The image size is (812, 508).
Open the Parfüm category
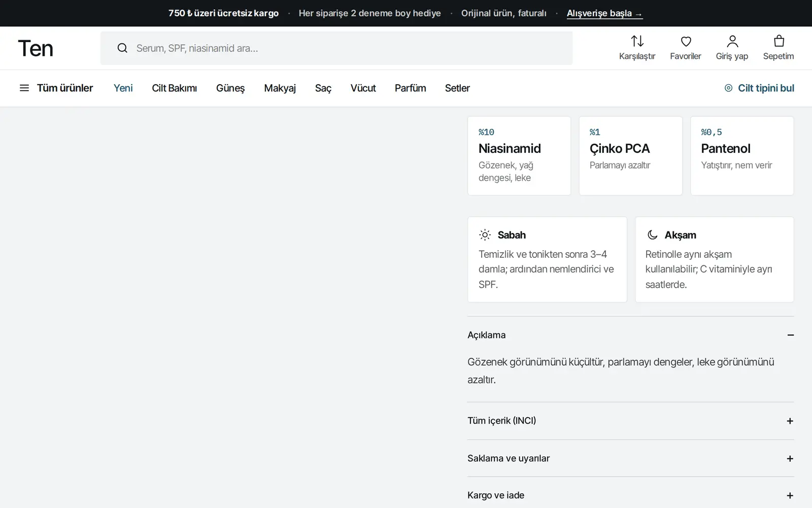point(411,88)
